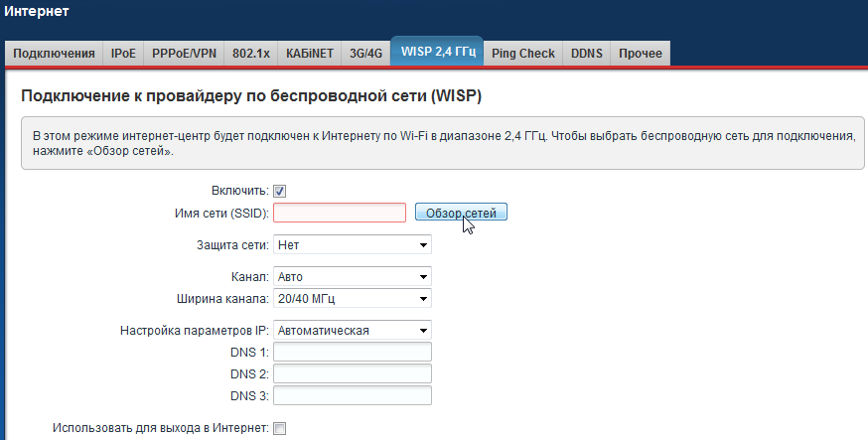868x440 pixels.
Task: Select the 802.1x tab
Action: point(250,53)
